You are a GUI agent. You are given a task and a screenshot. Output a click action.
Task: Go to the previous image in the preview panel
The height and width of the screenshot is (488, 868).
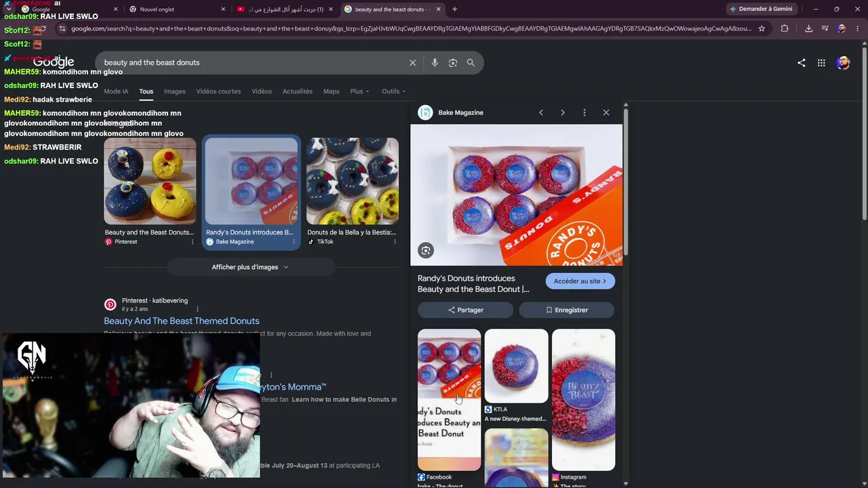tap(541, 113)
